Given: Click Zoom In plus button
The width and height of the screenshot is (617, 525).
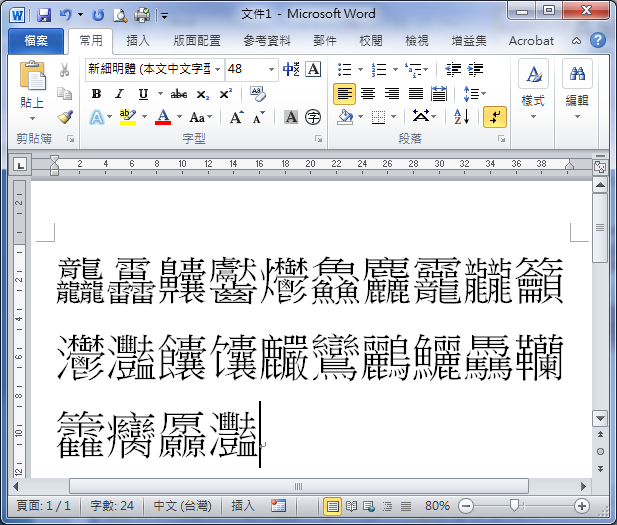Looking at the screenshot, I should tap(582, 506).
